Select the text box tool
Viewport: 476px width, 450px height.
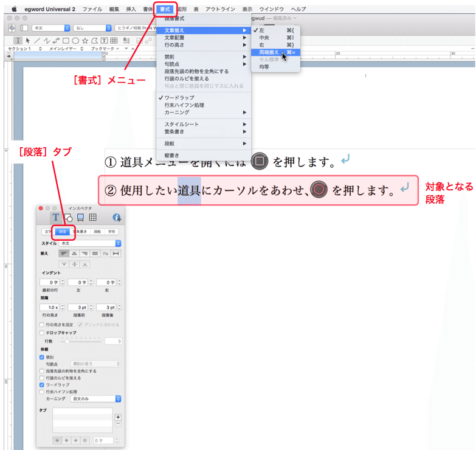click(104, 40)
